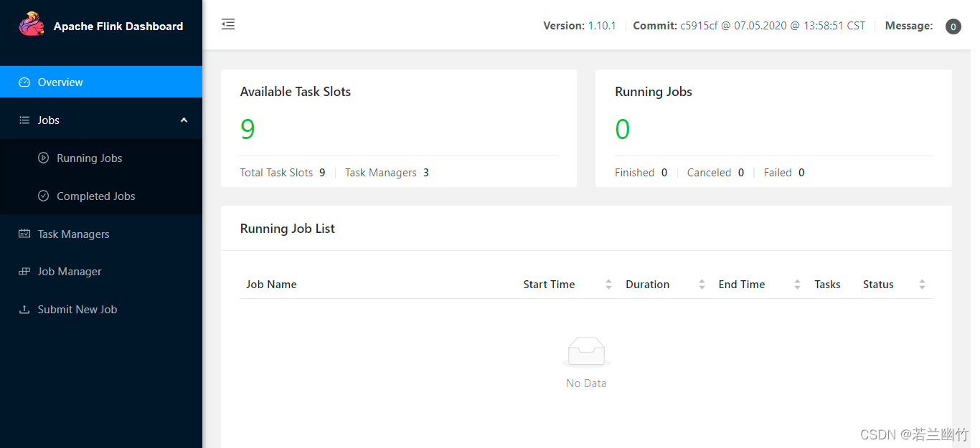The image size is (980, 448).
Task: Click the Total Task Slots label
Action: coord(276,173)
